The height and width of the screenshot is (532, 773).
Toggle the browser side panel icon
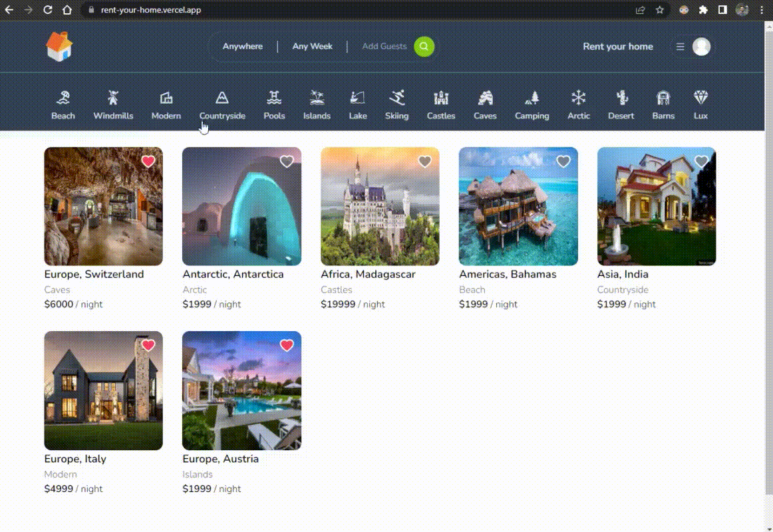(x=722, y=10)
